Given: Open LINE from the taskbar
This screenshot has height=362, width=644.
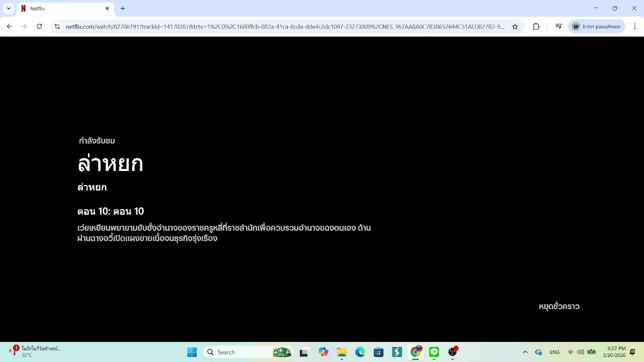Looking at the screenshot, I should pyautogui.click(x=434, y=352).
